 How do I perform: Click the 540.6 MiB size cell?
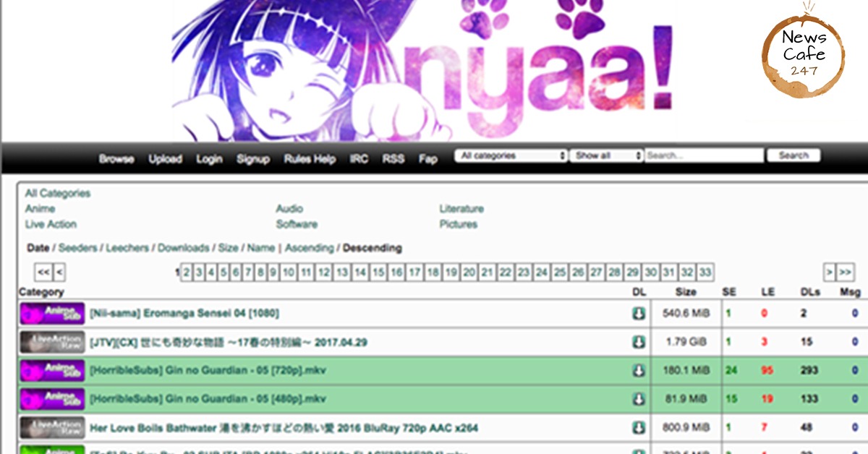(x=686, y=313)
